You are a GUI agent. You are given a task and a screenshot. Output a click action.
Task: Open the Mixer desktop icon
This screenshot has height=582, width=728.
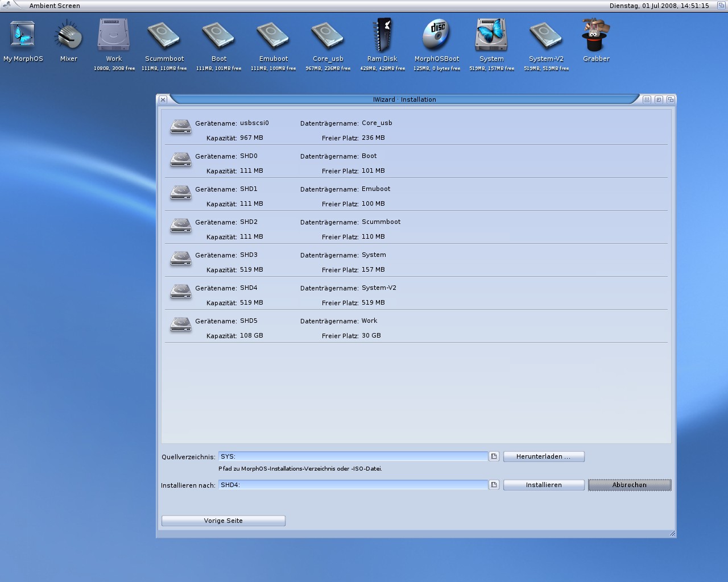pyautogui.click(x=69, y=35)
